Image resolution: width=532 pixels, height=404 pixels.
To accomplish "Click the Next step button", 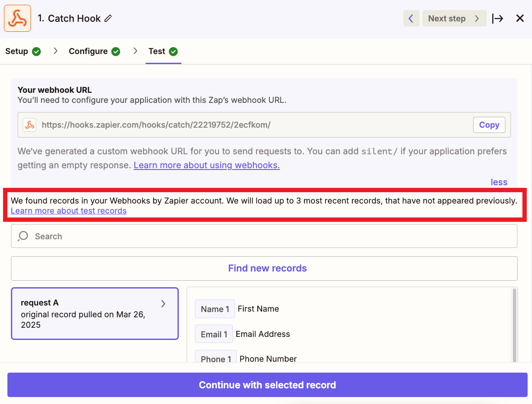I will point(454,18).
